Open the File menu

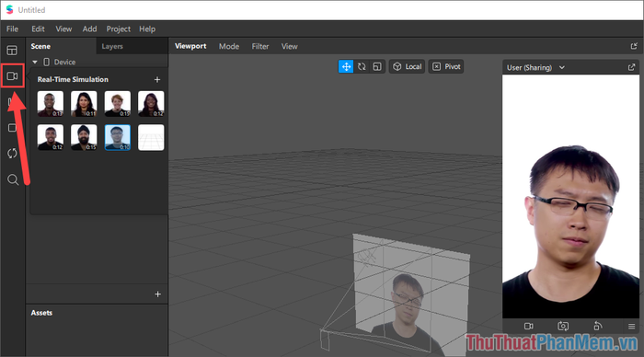(12, 29)
